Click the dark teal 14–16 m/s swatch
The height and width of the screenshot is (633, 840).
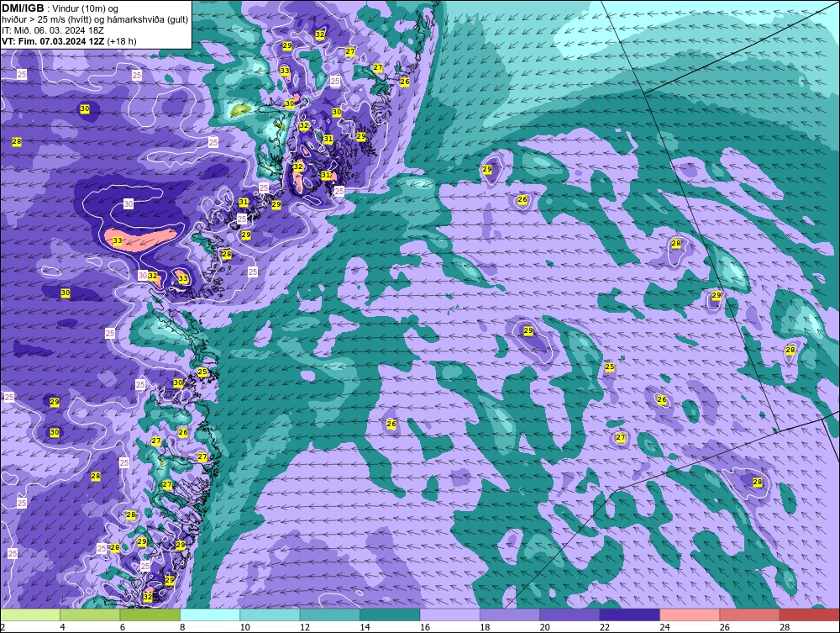[x=390, y=615]
